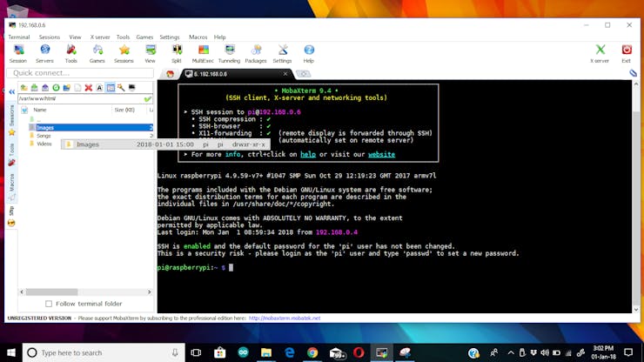The height and width of the screenshot is (362, 644).
Task: Start the X server toolbar button
Action: click(600, 54)
